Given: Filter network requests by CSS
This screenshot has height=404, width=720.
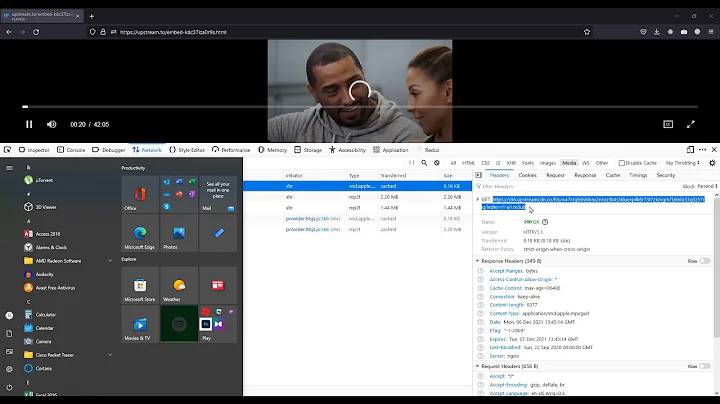Looking at the screenshot, I should (x=485, y=163).
